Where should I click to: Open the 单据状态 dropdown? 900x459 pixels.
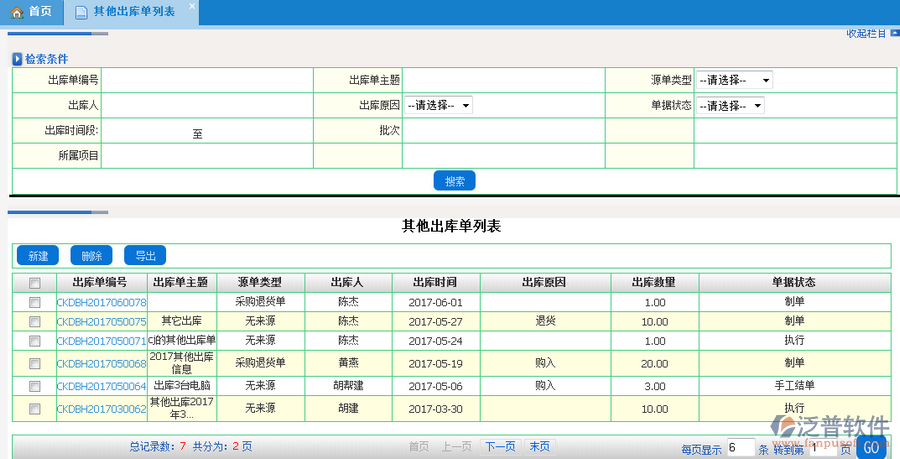pyautogui.click(x=730, y=105)
